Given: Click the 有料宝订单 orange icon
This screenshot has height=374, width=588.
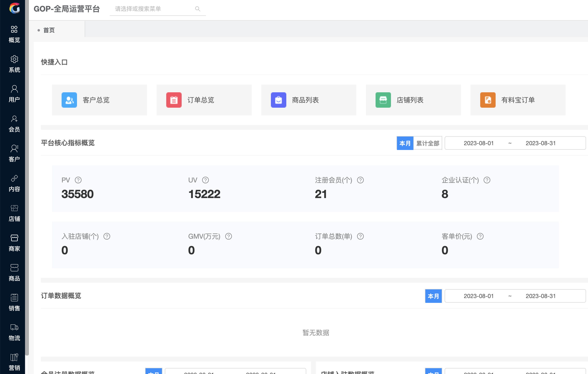Looking at the screenshot, I should coord(488,100).
